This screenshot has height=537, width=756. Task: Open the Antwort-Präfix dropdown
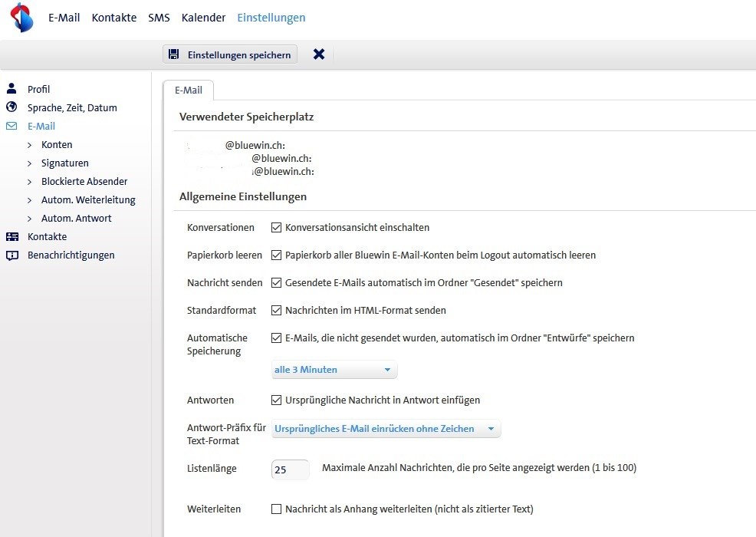coord(385,429)
